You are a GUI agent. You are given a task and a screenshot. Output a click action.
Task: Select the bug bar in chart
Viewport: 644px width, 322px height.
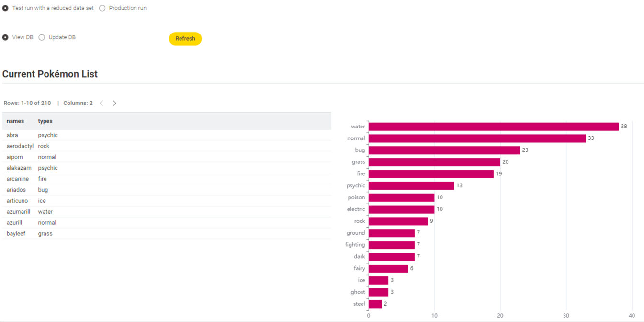point(444,150)
